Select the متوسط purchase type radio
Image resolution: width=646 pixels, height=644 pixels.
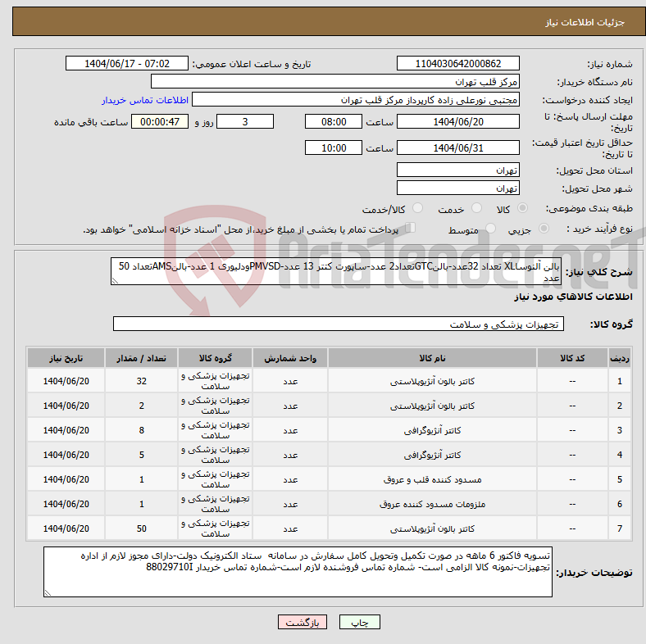[x=490, y=229]
